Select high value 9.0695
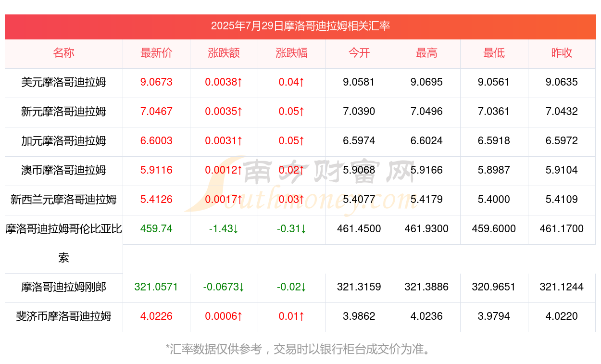The height and width of the screenshot is (364, 601). 426,82
